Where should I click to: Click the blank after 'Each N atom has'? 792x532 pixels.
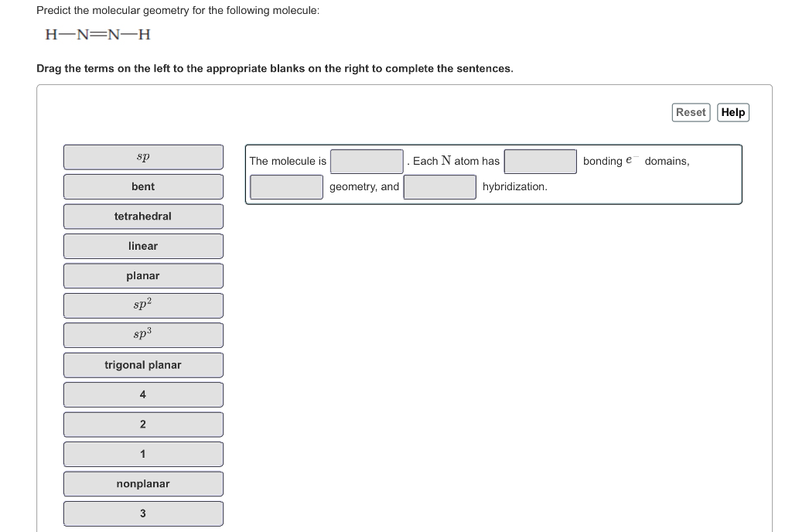pyautogui.click(x=540, y=161)
